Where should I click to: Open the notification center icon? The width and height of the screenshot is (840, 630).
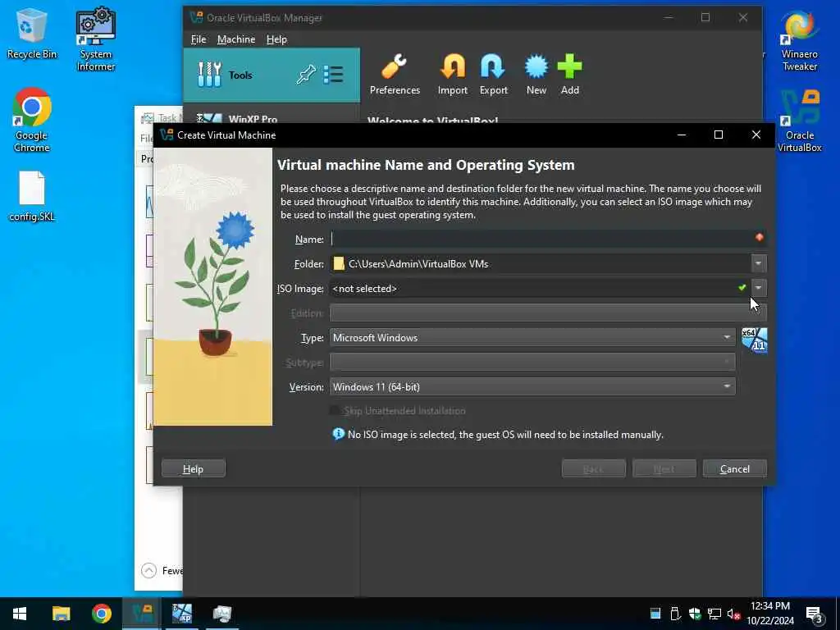814,615
